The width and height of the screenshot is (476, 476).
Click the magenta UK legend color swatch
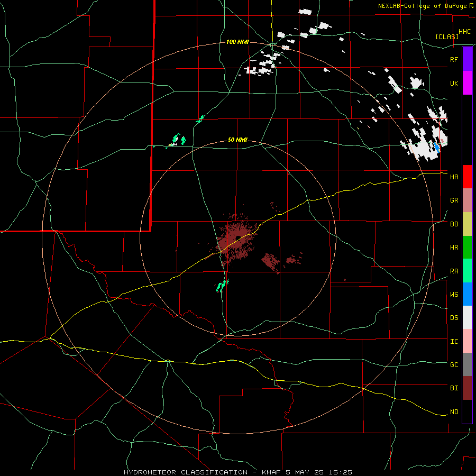pyautogui.click(x=467, y=83)
